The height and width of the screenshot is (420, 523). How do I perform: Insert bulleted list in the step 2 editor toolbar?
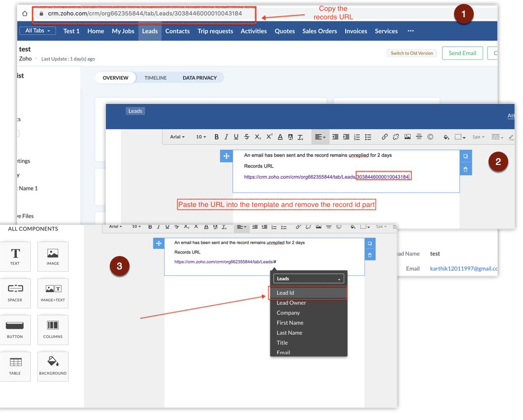[x=368, y=137]
